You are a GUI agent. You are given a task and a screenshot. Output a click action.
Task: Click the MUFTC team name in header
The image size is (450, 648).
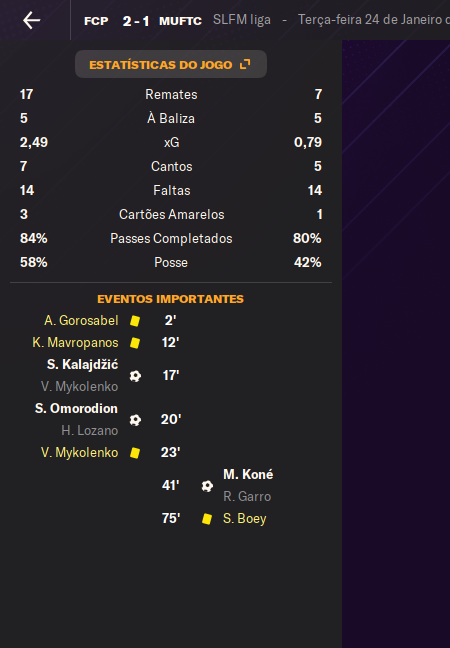tap(181, 21)
